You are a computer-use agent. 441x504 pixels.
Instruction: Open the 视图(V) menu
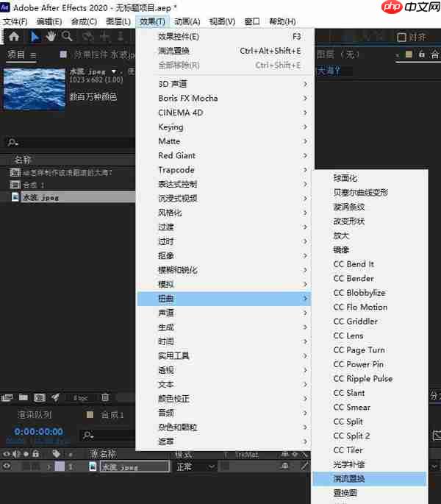click(222, 21)
